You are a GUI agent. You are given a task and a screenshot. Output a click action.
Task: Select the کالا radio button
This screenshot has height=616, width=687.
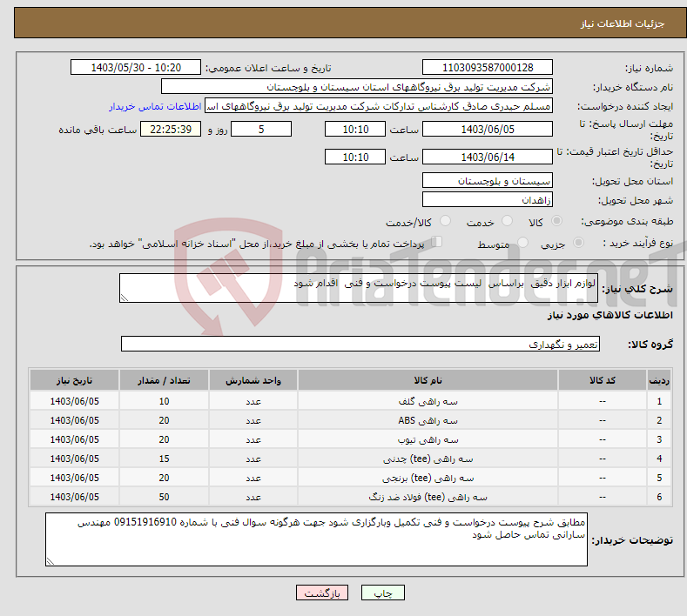point(556,221)
